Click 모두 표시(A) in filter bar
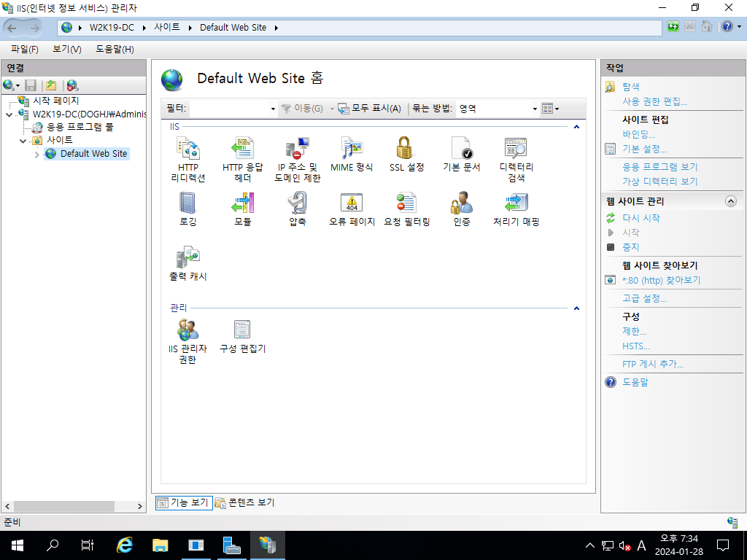Image resolution: width=747 pixels, height=560 pixels. coord(370,109)
